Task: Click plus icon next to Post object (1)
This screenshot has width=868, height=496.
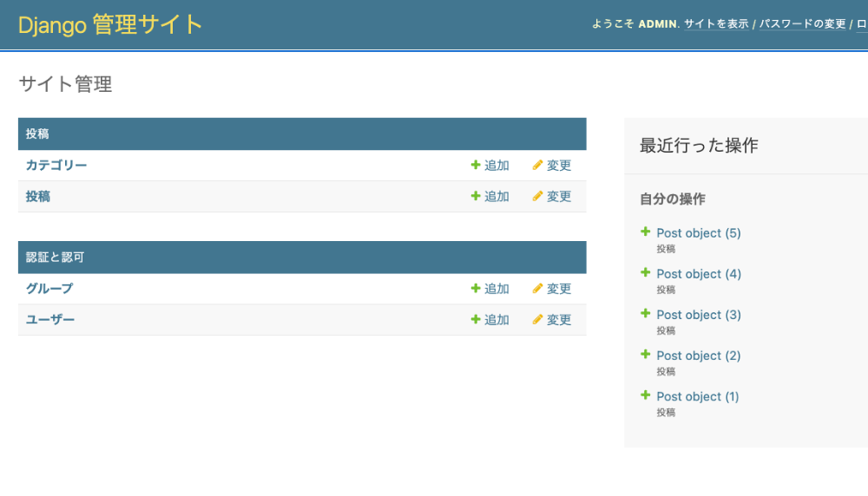Action: (645, 395)
